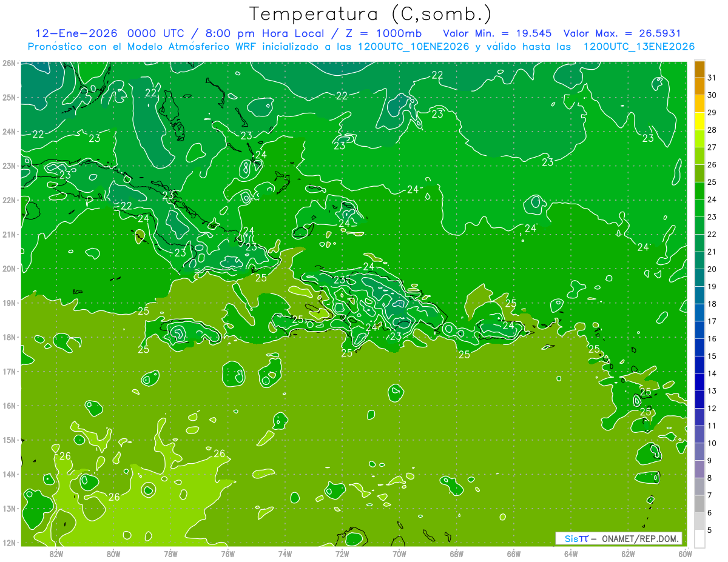Image resolution: width=728 pixels, height=562 pixels.
Task: Click the "14N" latitude axis label
Action: click(8, 474)
